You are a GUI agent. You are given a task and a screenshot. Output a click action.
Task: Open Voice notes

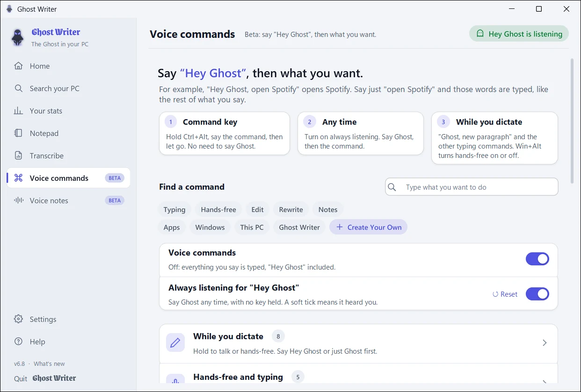(x=68, y=200)
